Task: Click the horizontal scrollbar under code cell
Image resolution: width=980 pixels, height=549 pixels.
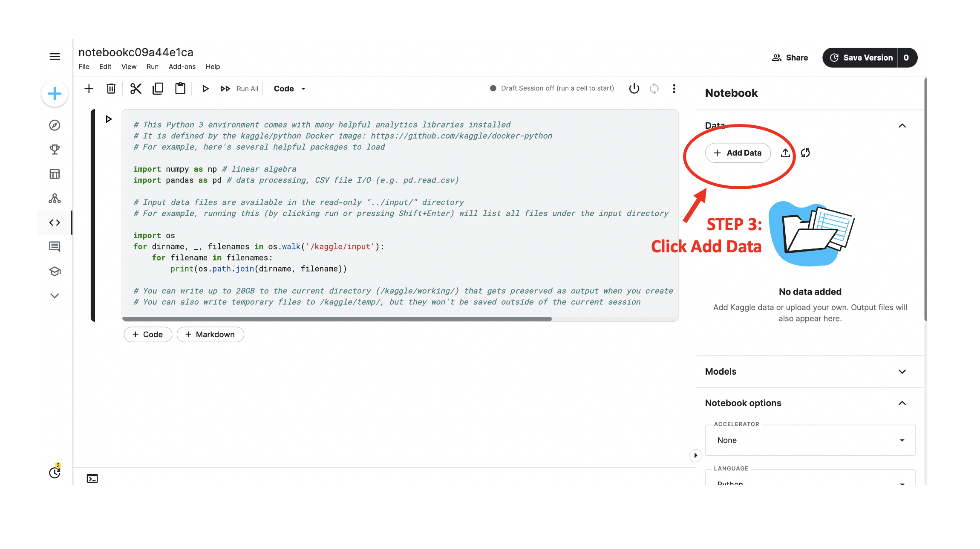Action: 337,319
